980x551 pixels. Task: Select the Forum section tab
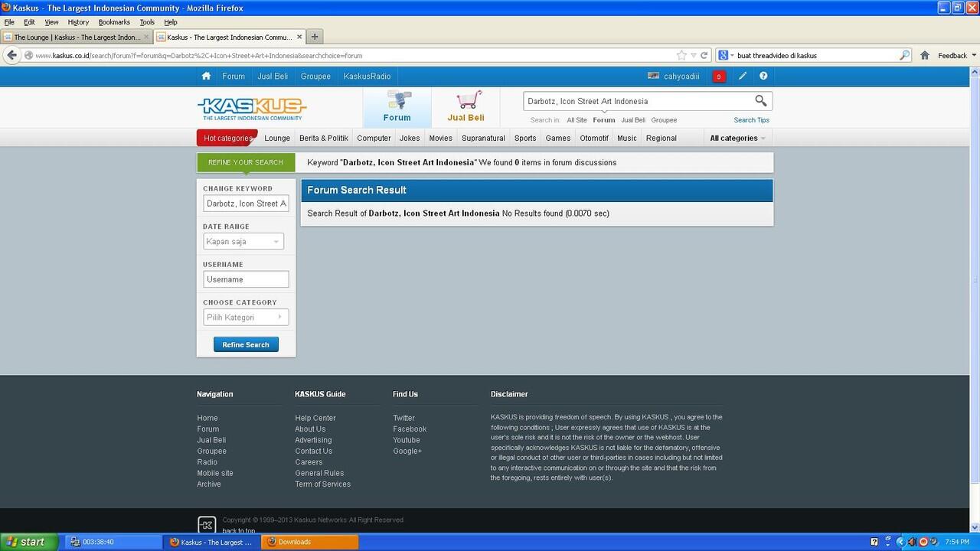click(397, 107)
